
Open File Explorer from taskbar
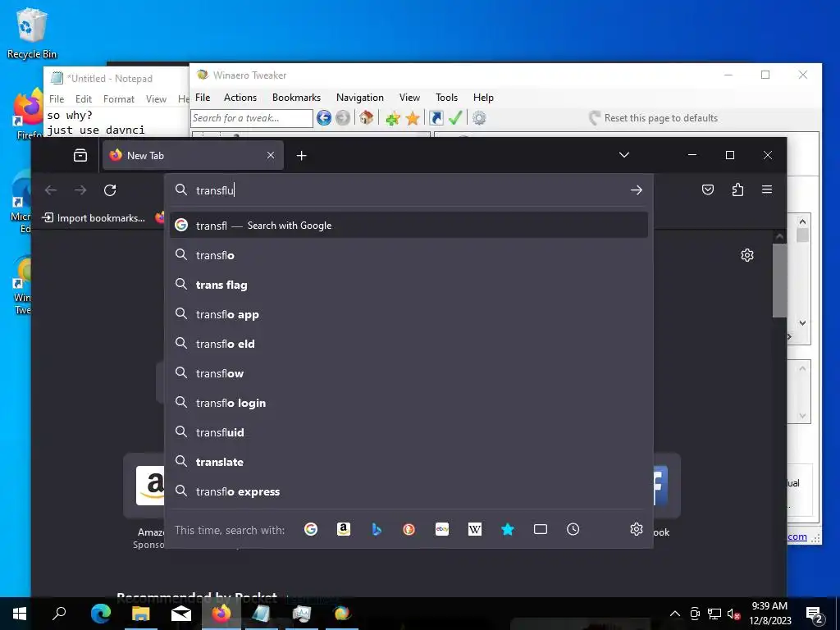point(141,614)
